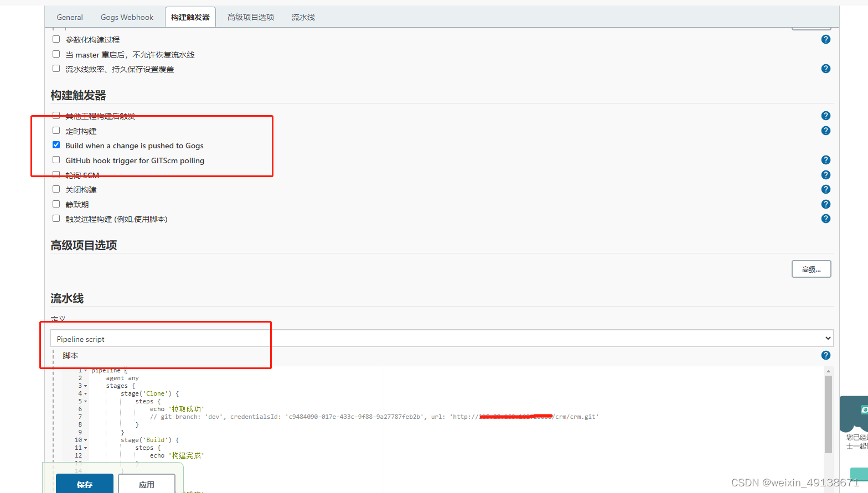Toggle 当 master 重启后 不允许恢复流水线 checkbox
Viewport: 868px width, 493px height.
56,54
